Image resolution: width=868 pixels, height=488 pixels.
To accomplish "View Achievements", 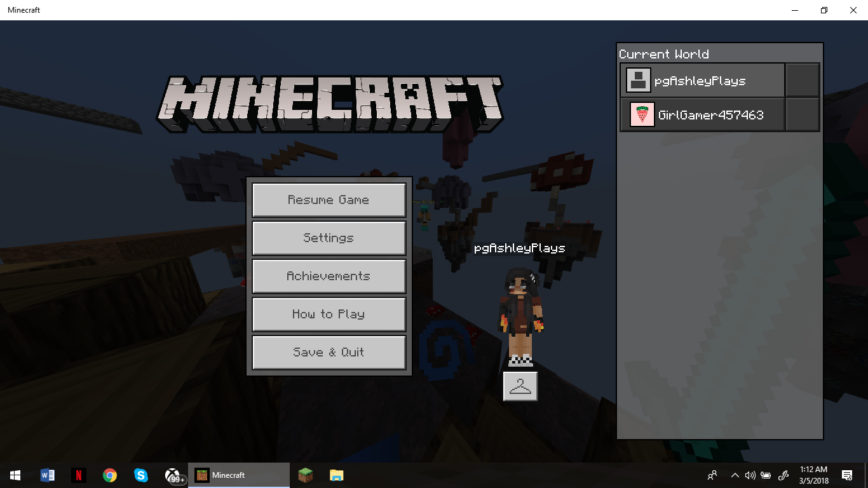I will [x=329, y=276].
